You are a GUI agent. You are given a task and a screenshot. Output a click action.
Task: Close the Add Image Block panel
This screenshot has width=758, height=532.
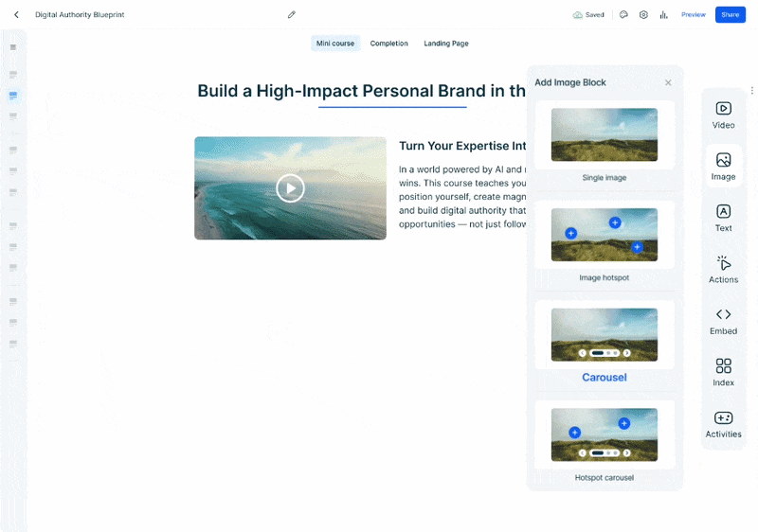pos(668,83)
